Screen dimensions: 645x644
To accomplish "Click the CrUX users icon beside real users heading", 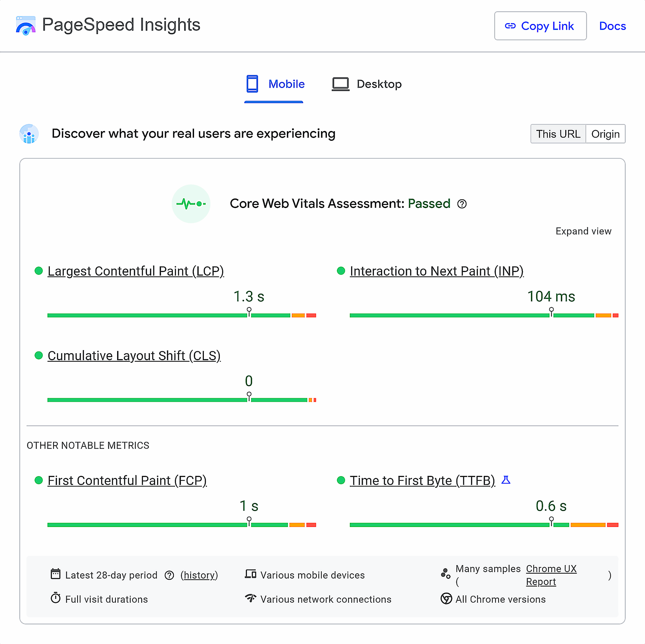I will (29, 134).
